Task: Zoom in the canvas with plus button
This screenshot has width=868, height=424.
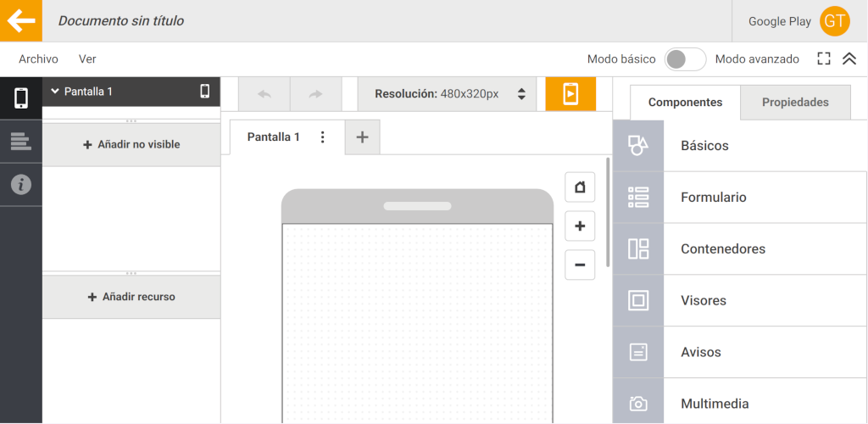Action: tap(580, 226)
